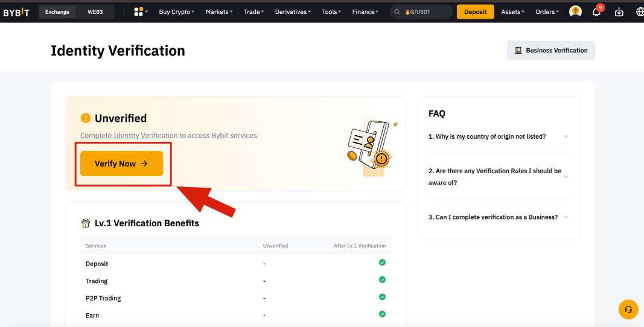Click the Unverified warning icon
The height and width of the screenshot is (327, 644).
86,118
